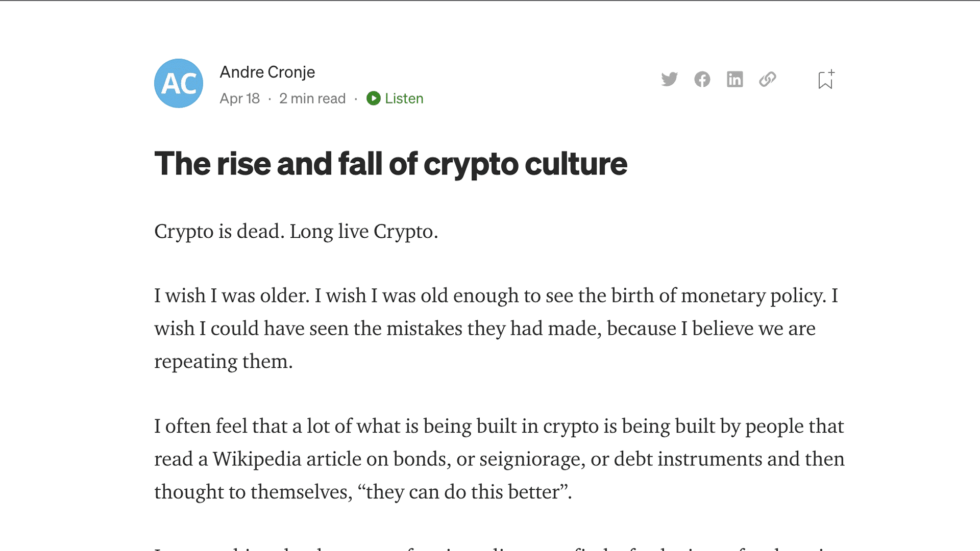Click paragraph mentioning Wikipedia article on bonds
The image size is (980, 551).
point(499,459)
